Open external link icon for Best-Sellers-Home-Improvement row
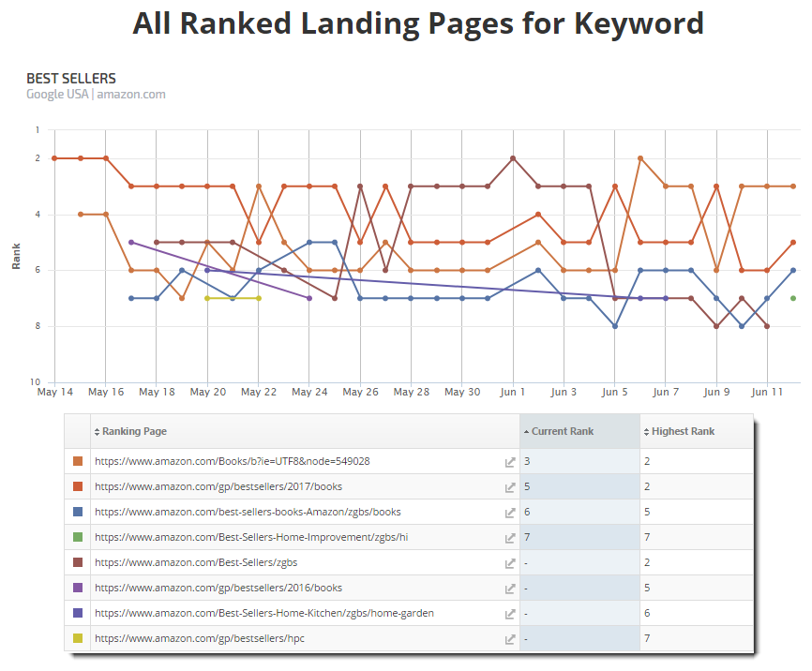The image size is (812, 671). tap(510, 538)
